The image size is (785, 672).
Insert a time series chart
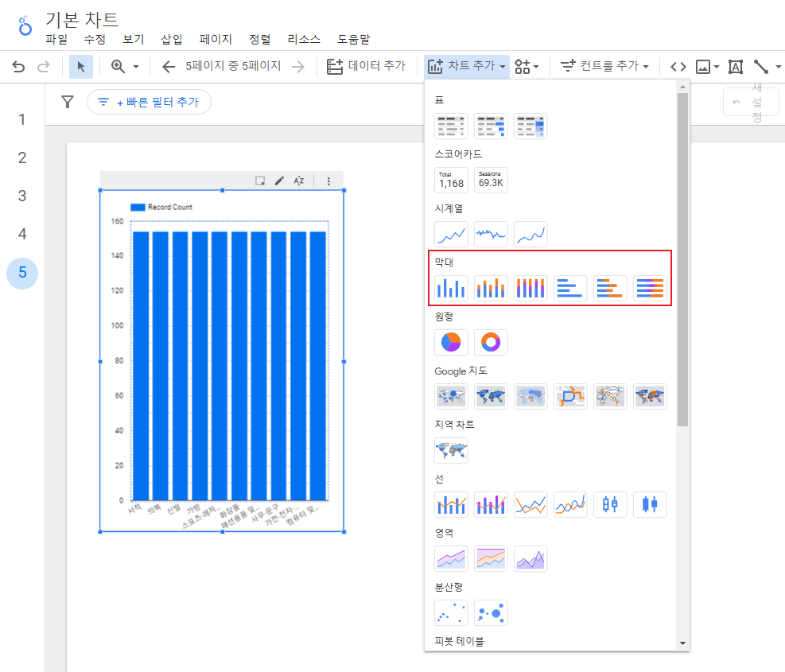click(451, 234)
